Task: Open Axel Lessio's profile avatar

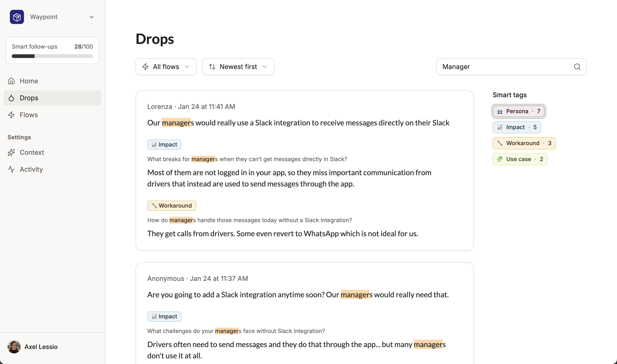Action: (x=14, y=347)
